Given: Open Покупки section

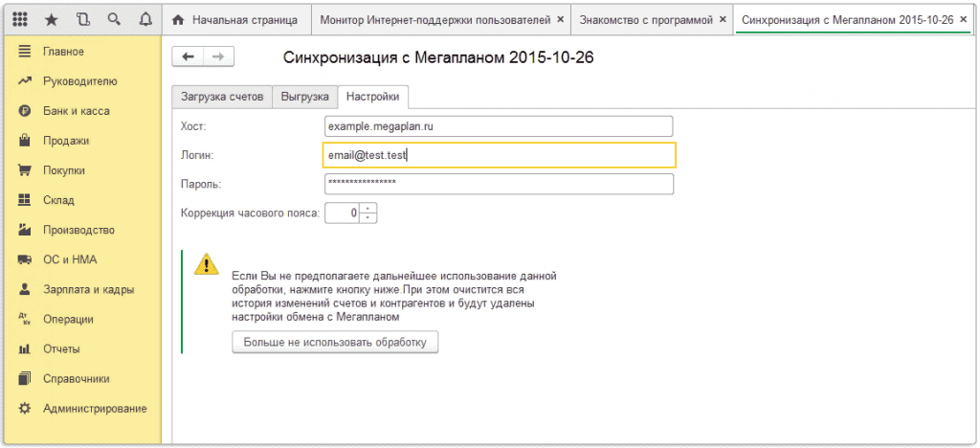Looking at the screenshot, I should coord(64,170).
